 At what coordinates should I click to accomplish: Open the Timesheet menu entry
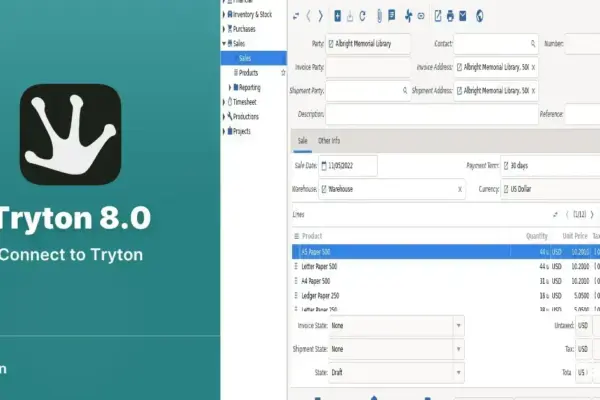click(x=245, y=102)
